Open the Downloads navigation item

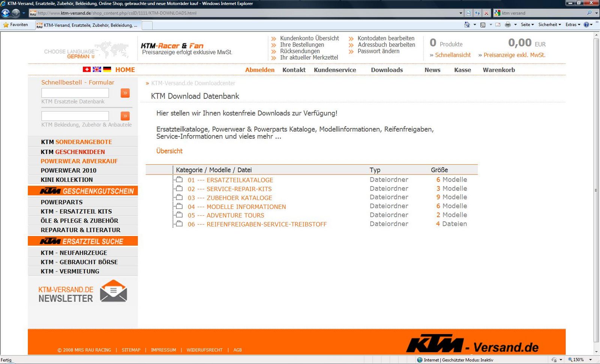(x=387, y=70)
